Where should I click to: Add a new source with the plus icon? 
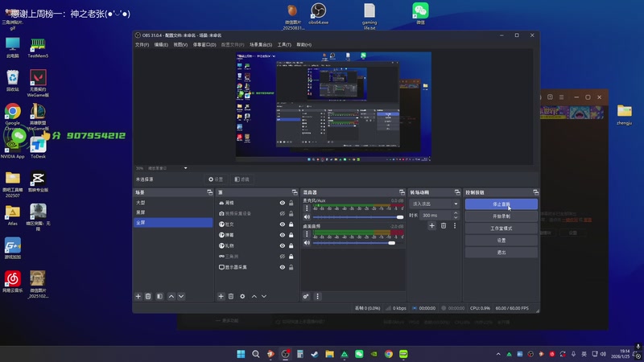[221, 296]
